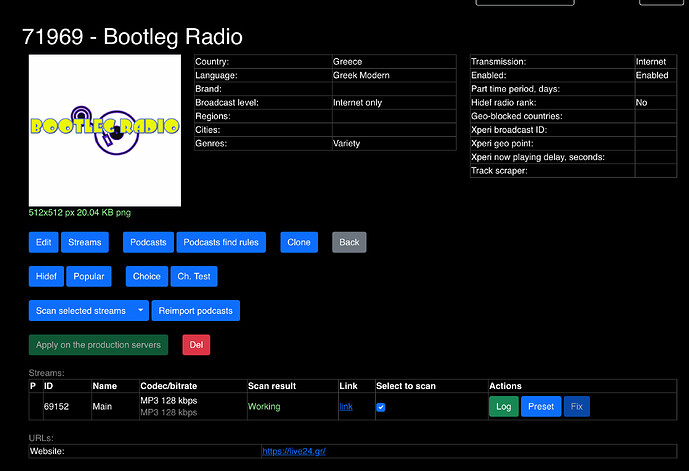Image resolution: width=689 pixels, height=471 pixels.
Task: Open the stream link for Main
Action: pyautogui.click(x=346, y=407)
